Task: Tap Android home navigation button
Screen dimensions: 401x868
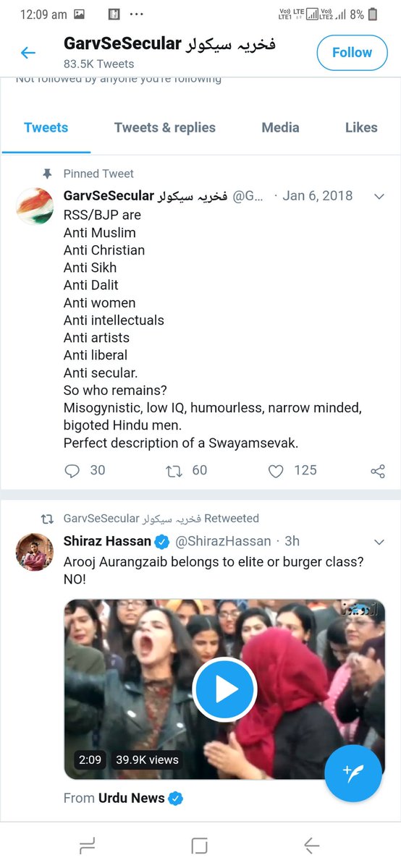Action: [x=200, y=846]
